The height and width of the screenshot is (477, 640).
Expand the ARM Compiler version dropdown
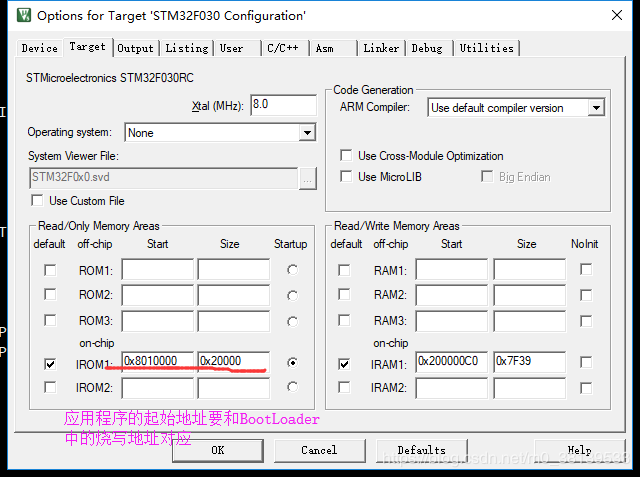596,108
